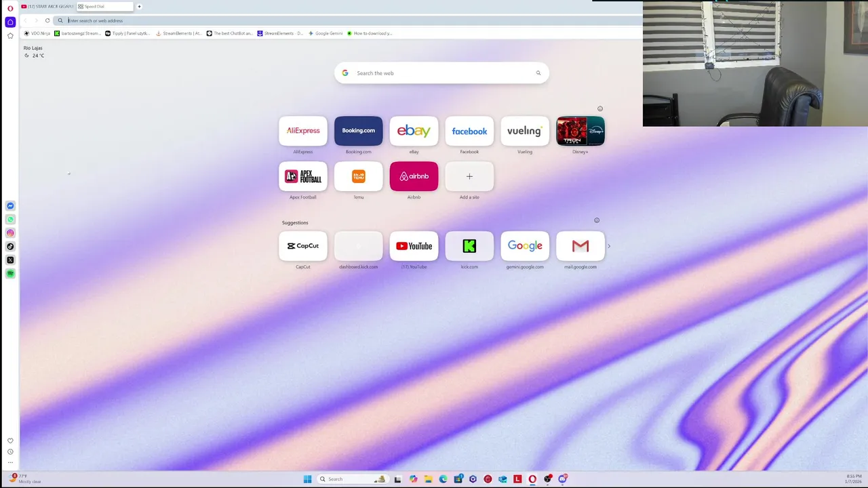Screen dimensions: 868x488
Task: Reload the page with the refresh icon
Action: tap(47, 20)
